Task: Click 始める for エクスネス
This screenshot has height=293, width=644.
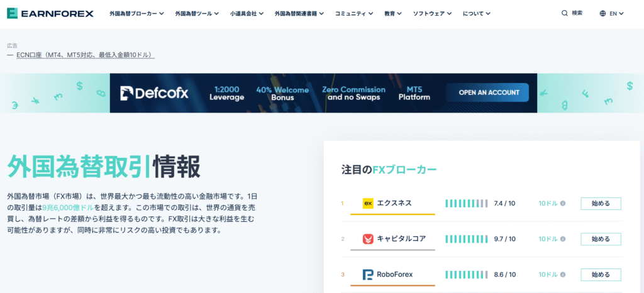Action: 601,204
